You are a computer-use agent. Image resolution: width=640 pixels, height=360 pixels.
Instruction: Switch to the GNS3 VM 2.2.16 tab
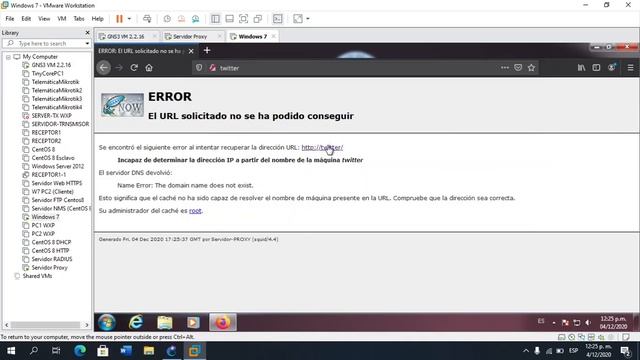coord(125,36)
